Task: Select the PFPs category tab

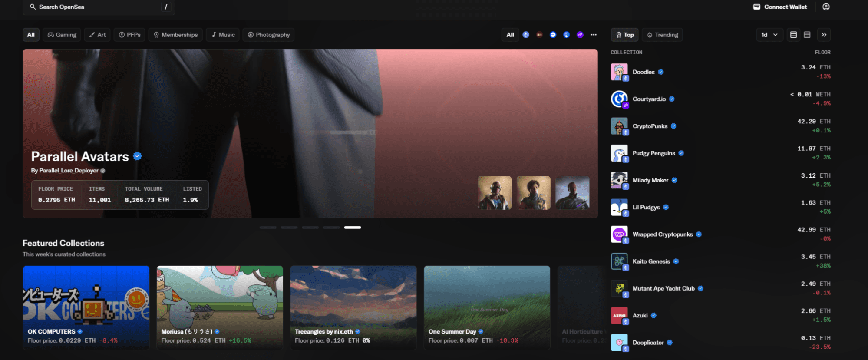Action: coord(130,35)
